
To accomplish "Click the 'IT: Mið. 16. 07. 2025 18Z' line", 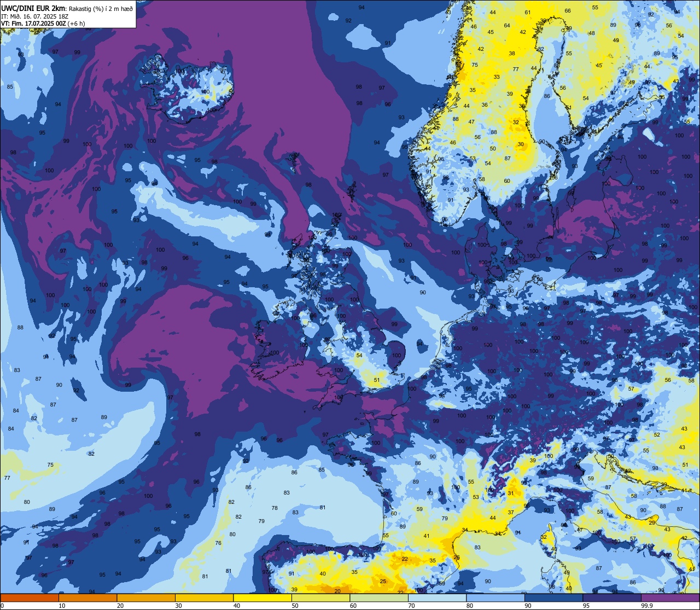I will pos(34,16).
